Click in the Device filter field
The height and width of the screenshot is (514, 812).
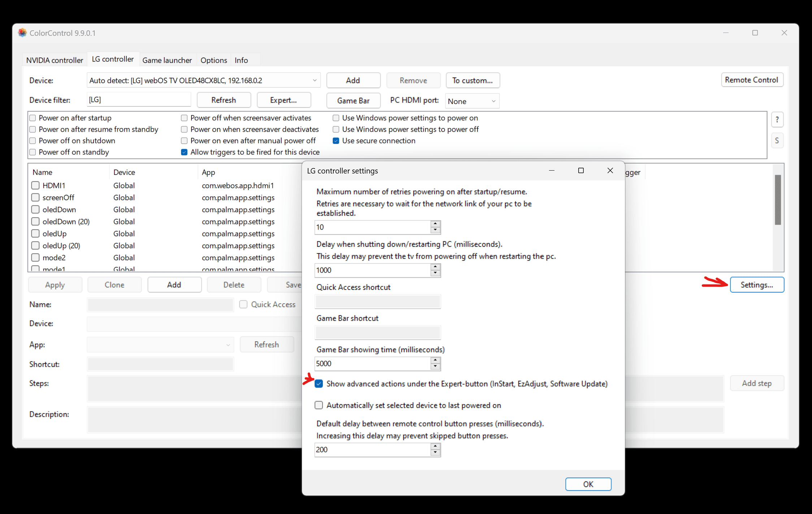tap(139, 99)
